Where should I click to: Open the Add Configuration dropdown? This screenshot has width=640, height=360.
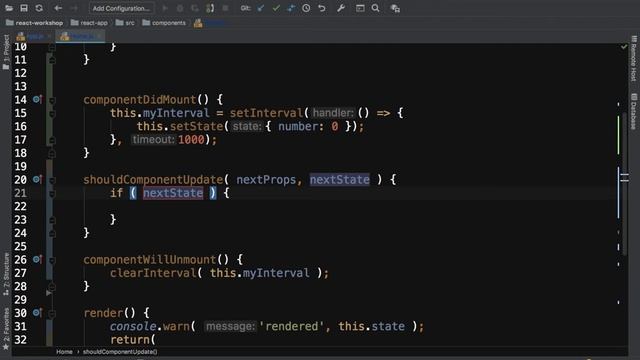click(121, 8)
